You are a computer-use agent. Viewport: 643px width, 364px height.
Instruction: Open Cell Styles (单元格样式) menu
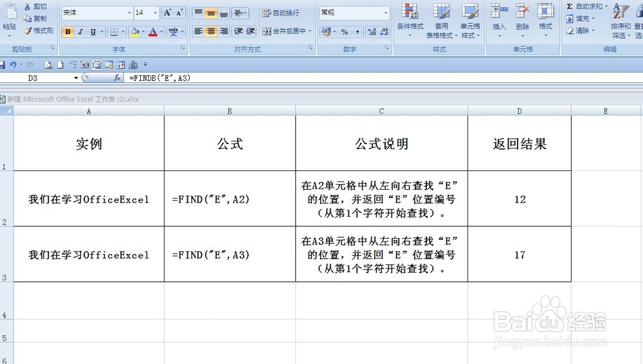pyautogui.click(x=470, y=21)
